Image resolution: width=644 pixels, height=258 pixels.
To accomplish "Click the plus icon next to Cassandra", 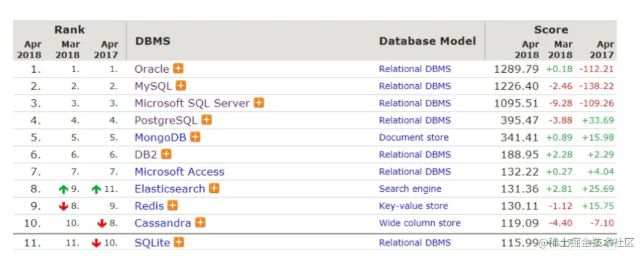I will [x=200, y=223].
